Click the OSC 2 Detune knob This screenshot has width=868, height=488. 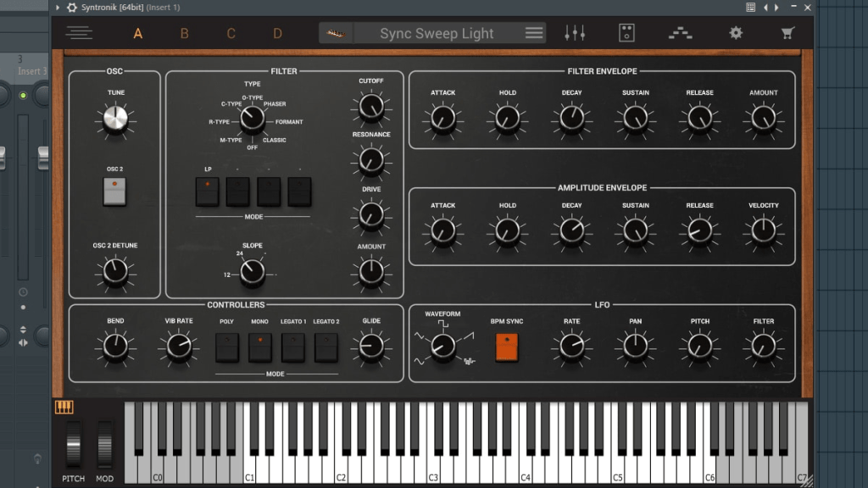(x=115, y=272)
